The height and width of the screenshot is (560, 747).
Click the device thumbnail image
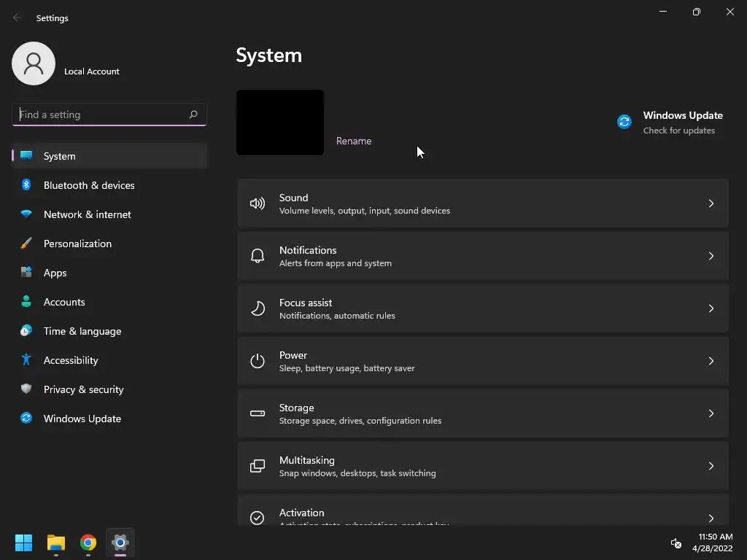click(x=280, y=122)
